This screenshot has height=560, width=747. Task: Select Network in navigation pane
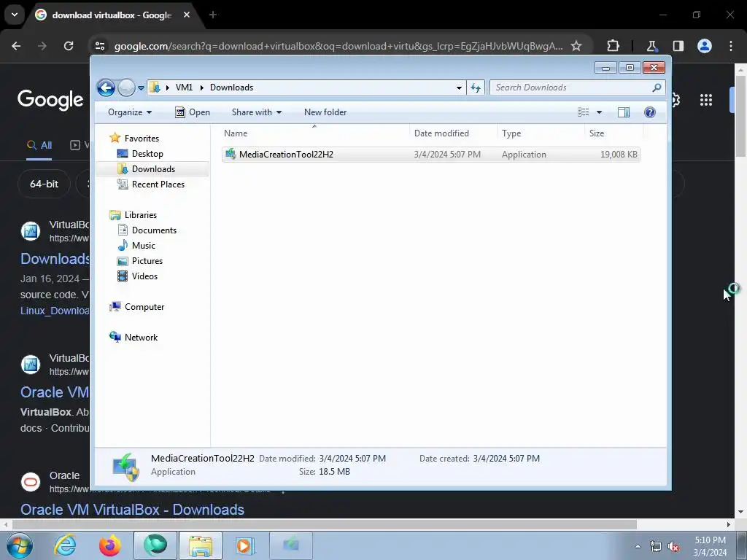[x=141, y=338]
